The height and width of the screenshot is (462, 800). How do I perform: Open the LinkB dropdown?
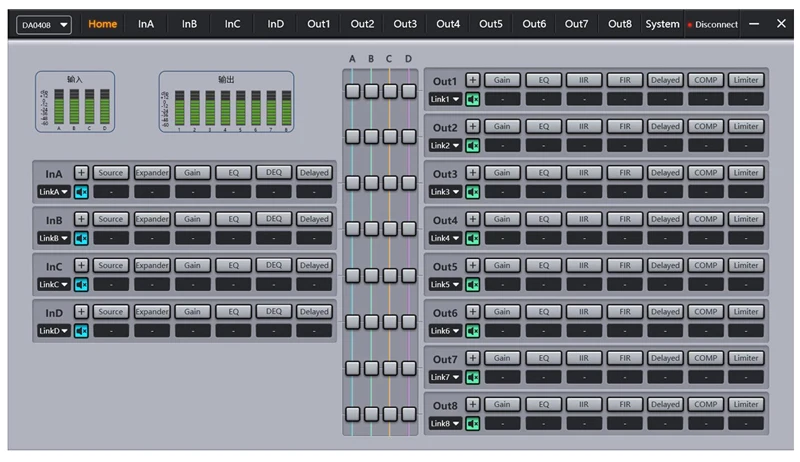[54, 238]
